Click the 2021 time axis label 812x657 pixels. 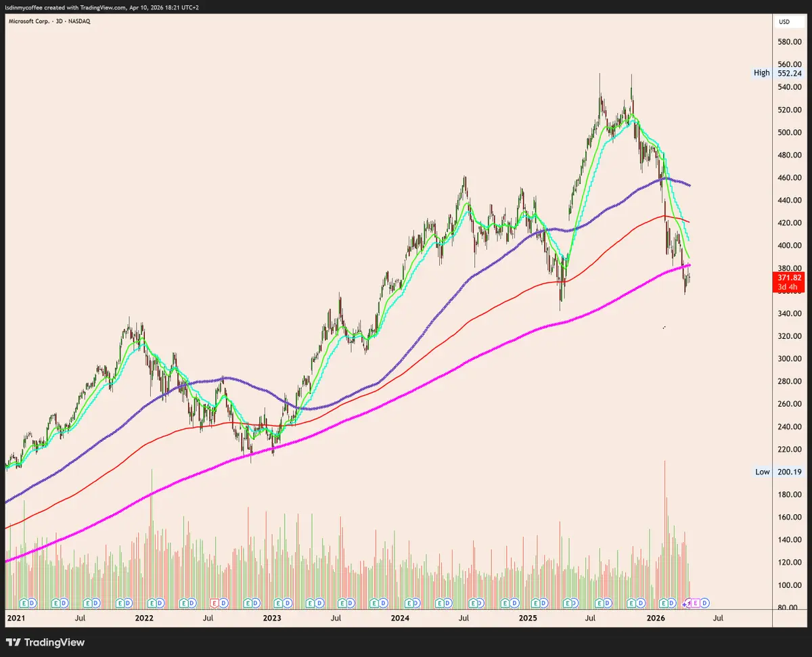[x=16, y=618]
